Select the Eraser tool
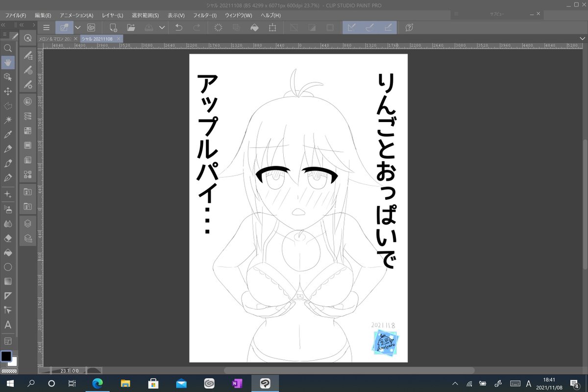This screenshot has width=588, height=392. coord(8,238)
